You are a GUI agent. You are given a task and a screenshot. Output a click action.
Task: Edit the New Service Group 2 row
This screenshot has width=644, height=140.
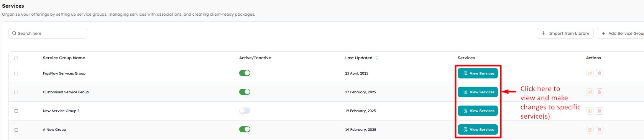590,111
